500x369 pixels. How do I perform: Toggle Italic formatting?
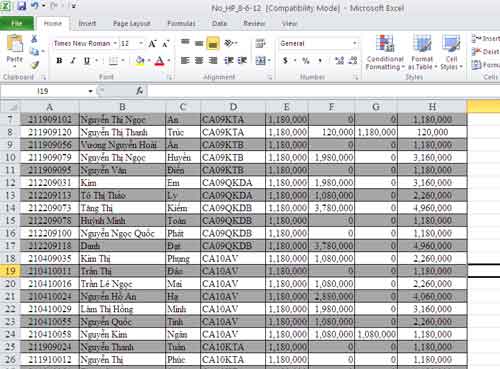(73, 61)
